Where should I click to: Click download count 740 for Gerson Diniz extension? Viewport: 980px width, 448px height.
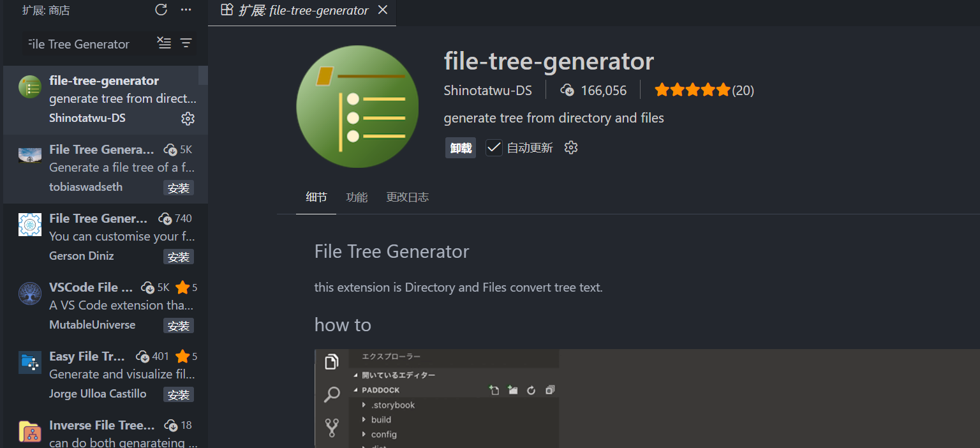point(175,218)
